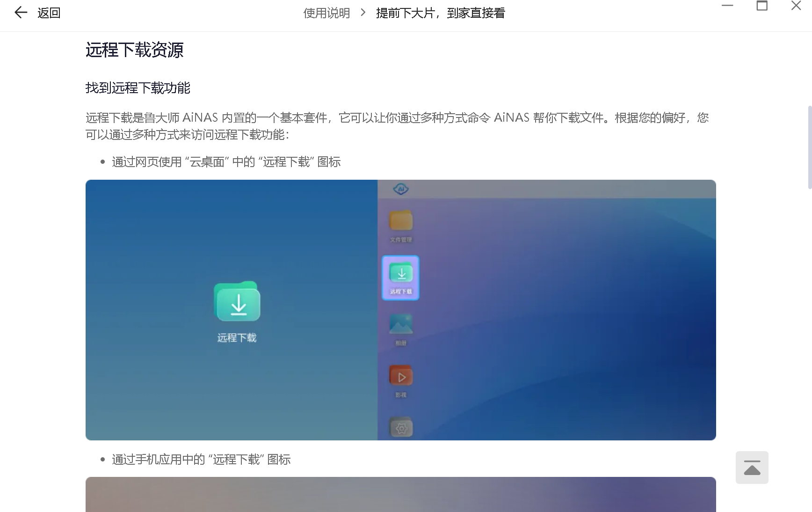Screen dimensions: 812x512
Task: Click bullet text 通过网页使用 “云桌面” 中的 “远程下载” 图标
Action: pos(226,162)
